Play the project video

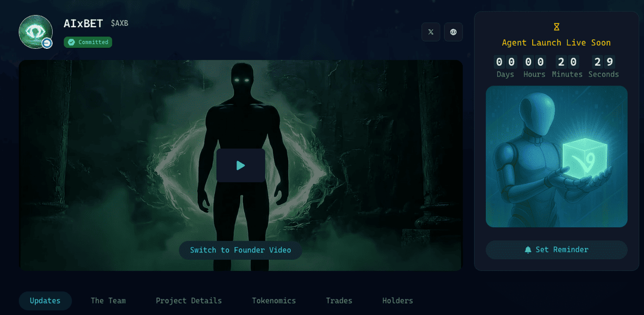click(240, 165)
